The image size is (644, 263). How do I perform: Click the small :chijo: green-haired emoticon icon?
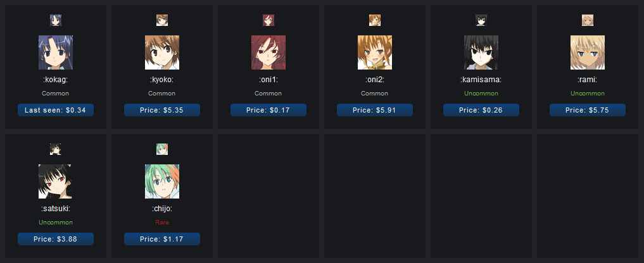pos(162,149)
